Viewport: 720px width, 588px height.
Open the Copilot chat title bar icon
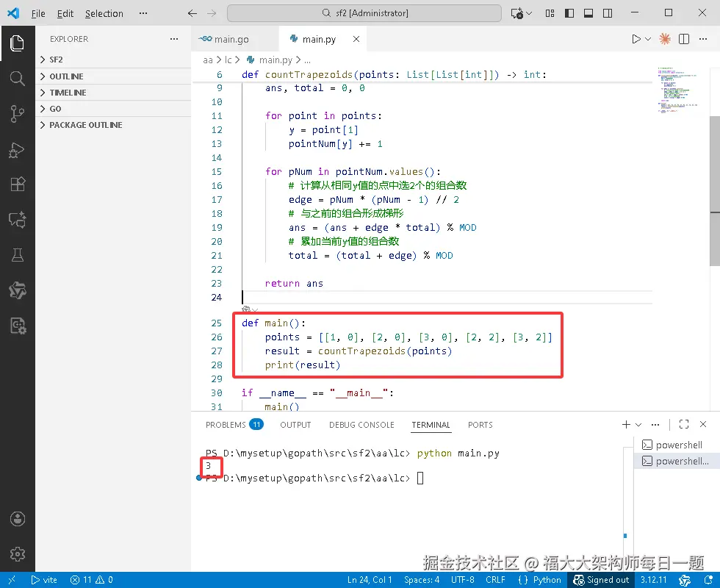coord(517,13)
